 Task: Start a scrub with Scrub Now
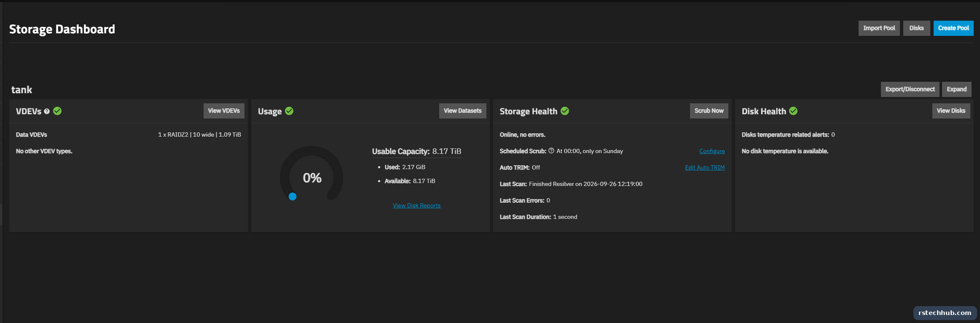click(x=709, y=111)
